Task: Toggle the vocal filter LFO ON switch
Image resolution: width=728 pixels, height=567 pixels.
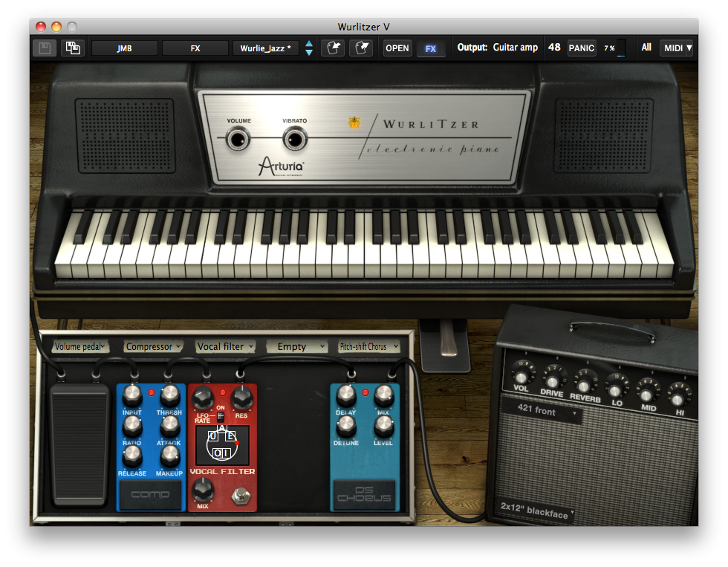Action: click(221, 416)
